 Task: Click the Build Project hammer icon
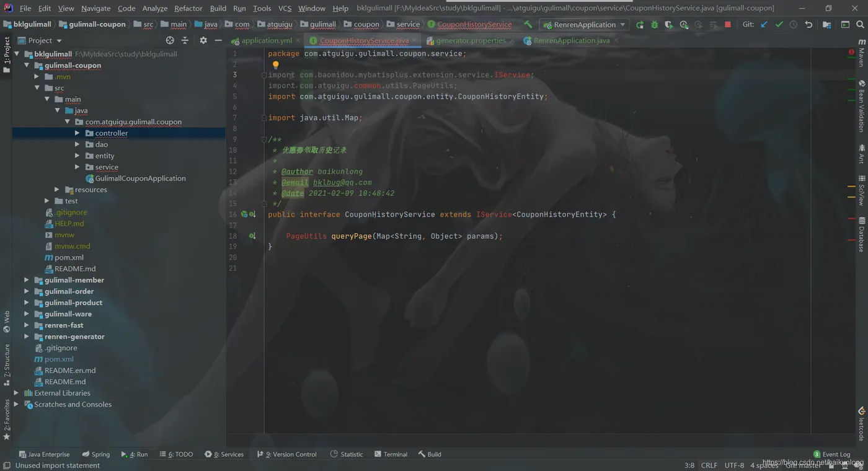click(x=528, y=24)
